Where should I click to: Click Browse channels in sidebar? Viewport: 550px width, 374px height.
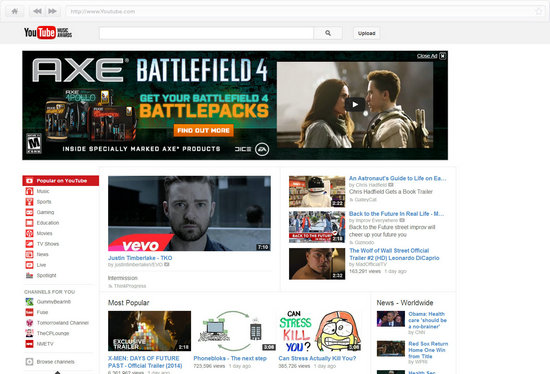click(55, 362)
